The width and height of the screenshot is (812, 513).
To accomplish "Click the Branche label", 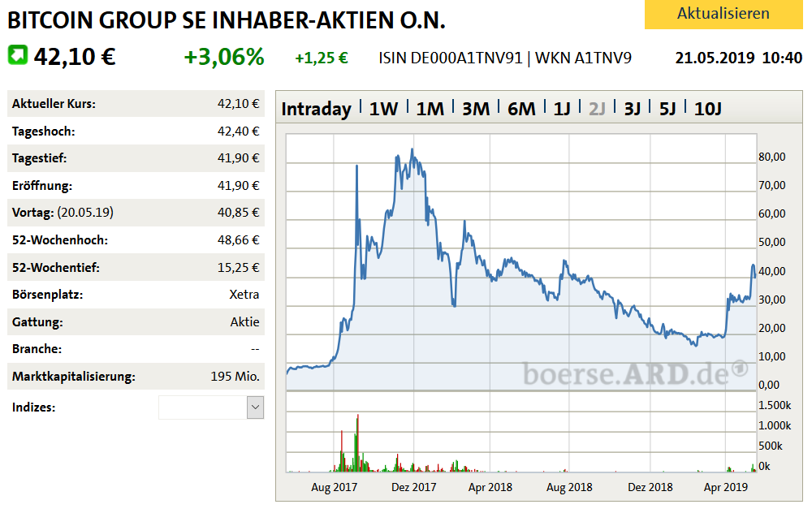I will pos(37,349).
